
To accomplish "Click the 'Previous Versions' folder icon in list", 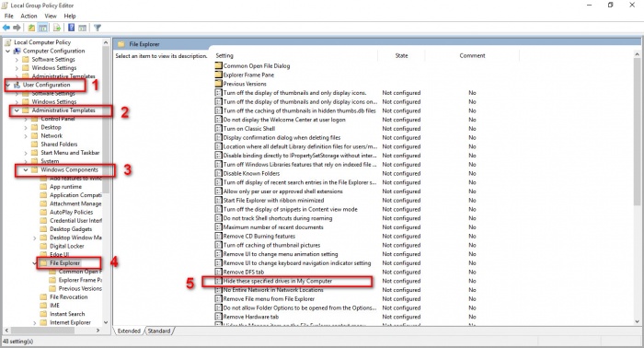I will tap(219, 84).
